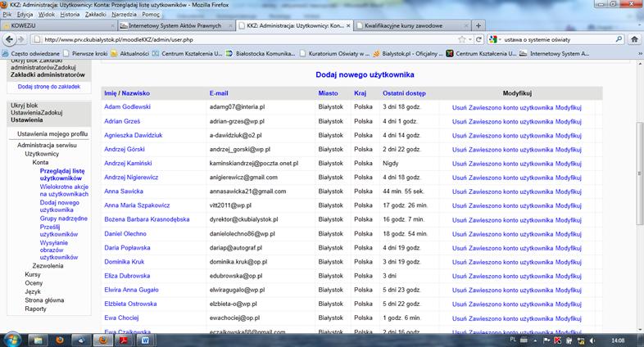Show hidden tray icons arrow
Image resolution: width=644 pixels, height=347 pixels.
point(535,340)
